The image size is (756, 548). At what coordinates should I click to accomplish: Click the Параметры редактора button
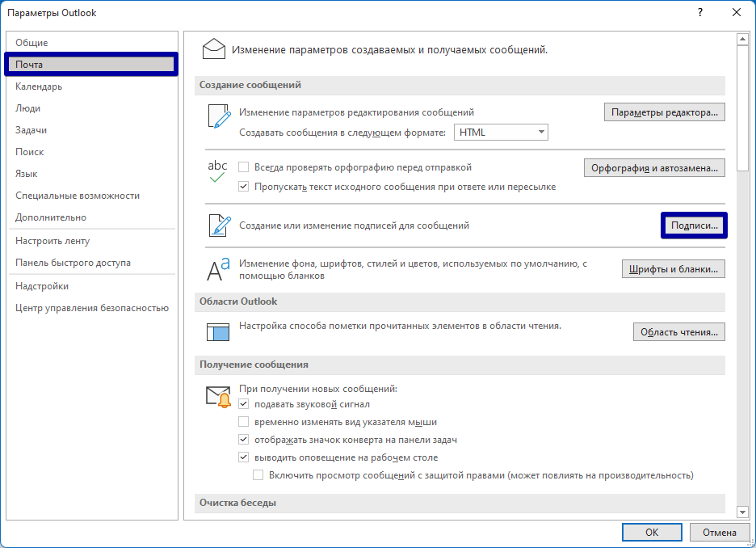(665, 112)
